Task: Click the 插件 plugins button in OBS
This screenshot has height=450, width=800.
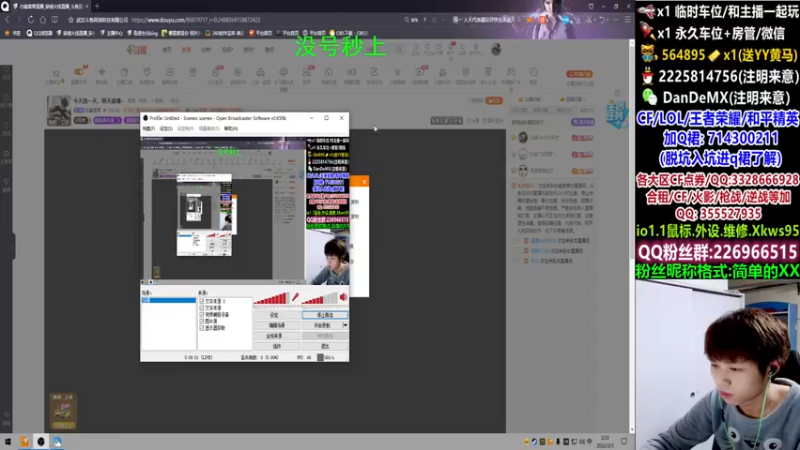Action: click(277, 346)
